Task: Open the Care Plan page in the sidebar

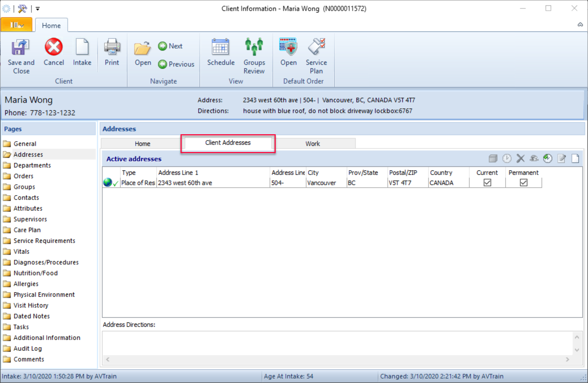Action: (x=27, y=229)
